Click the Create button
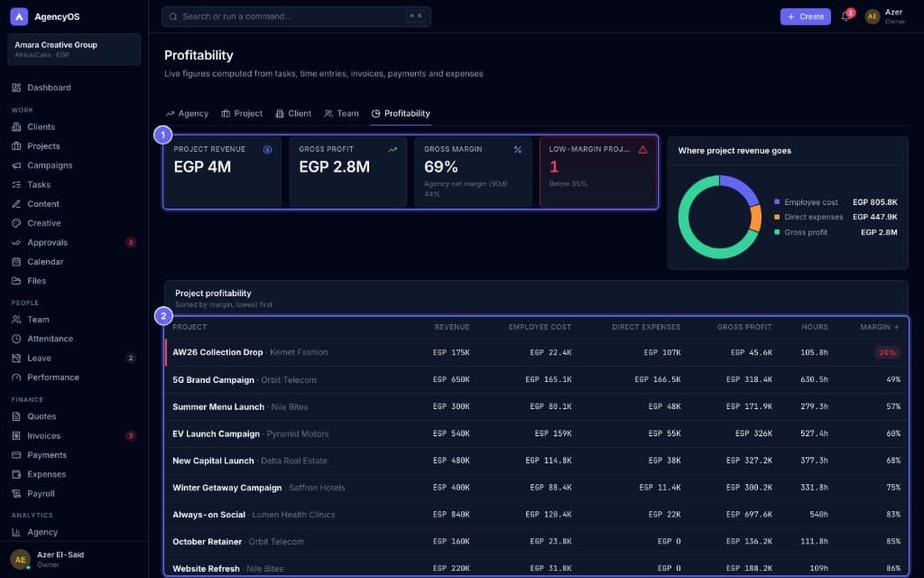This screenshot has height=578, width=924. [x=805, y=16]
